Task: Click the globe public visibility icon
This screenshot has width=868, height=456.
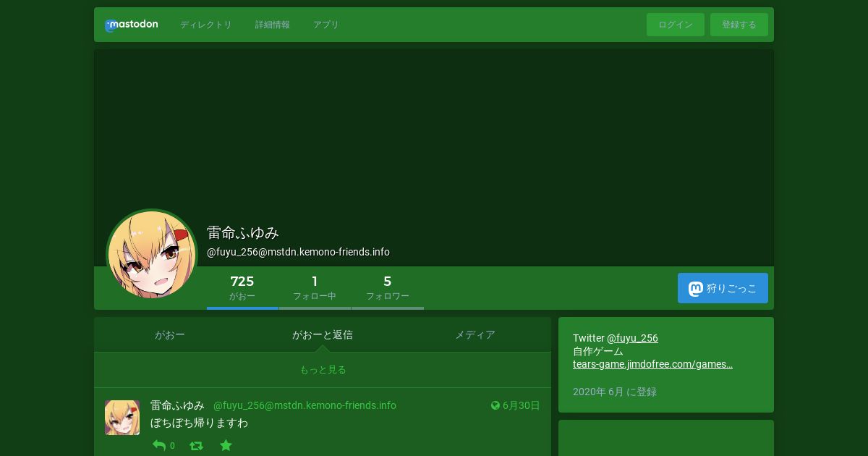Action: pyautogui.click(x=495, y=405)
